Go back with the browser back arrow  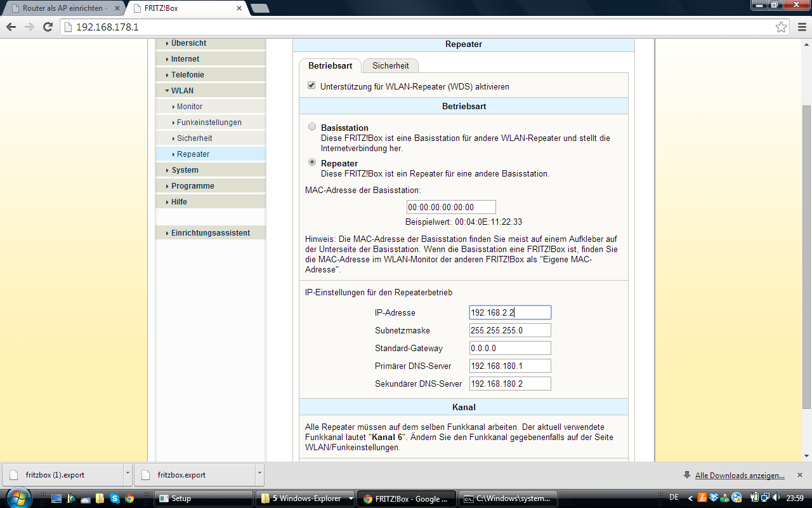11,27
